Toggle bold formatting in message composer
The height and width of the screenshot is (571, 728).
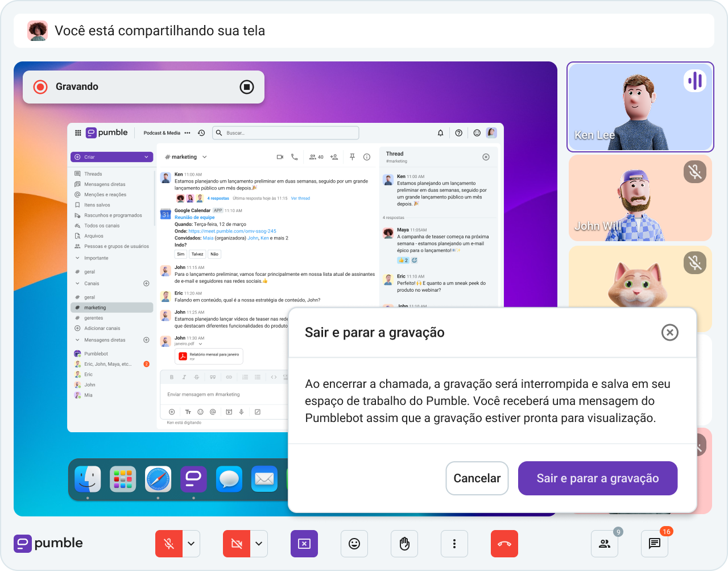click(x=171, y=376)
